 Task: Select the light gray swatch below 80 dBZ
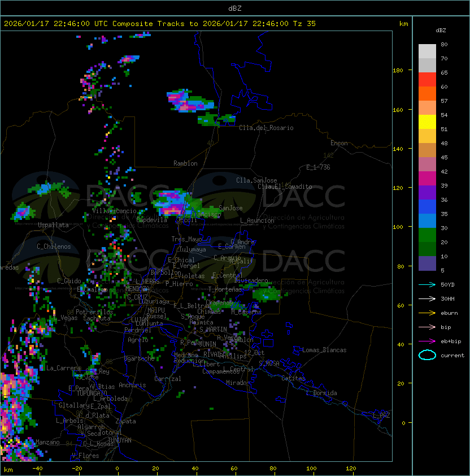point(427,51)
